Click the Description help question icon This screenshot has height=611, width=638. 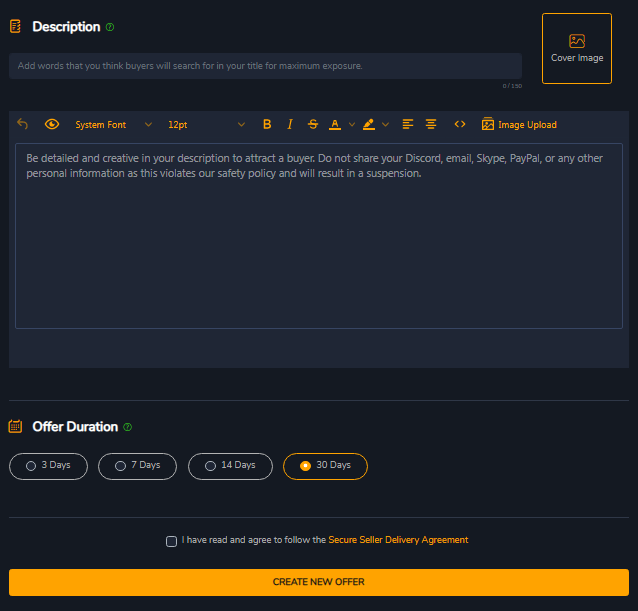(110, 27)
